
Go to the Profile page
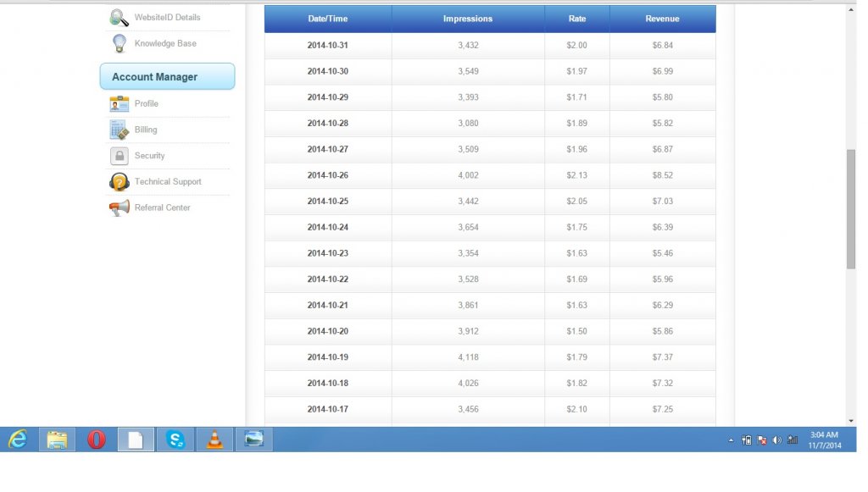coord(146,104)
